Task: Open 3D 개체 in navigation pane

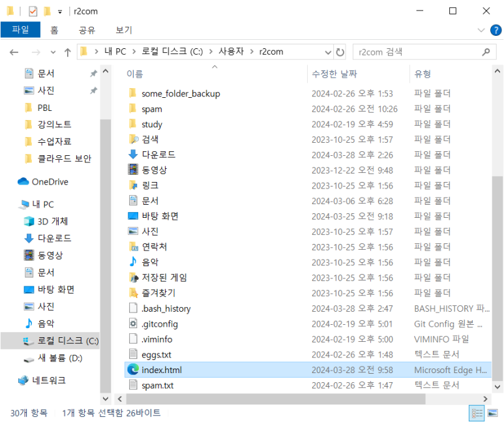Action: point(52,221)
